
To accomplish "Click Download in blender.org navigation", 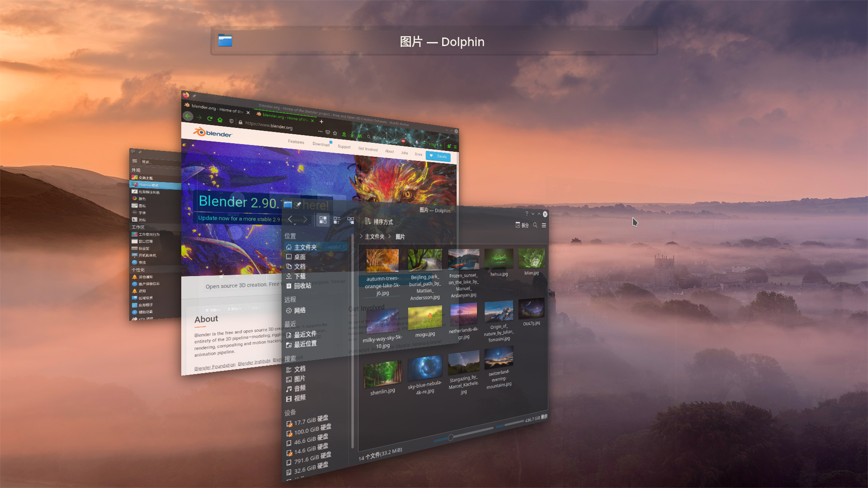I will tap(321, 144).
